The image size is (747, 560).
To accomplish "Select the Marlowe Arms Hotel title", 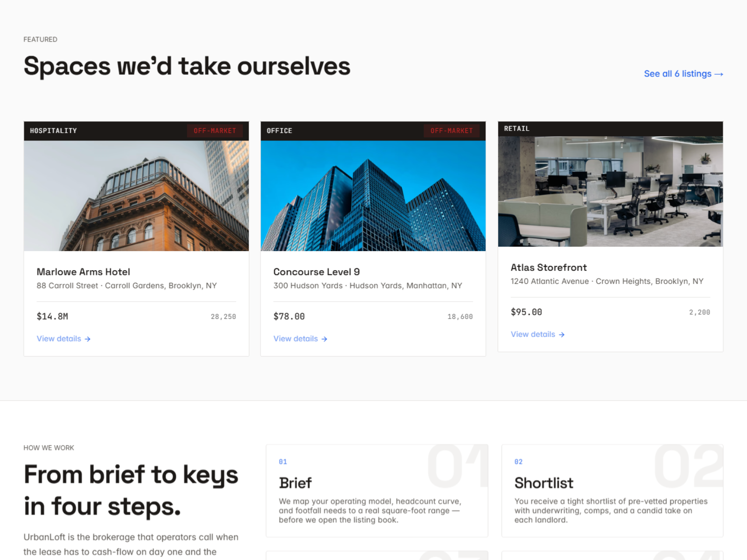I will point(83,272).
